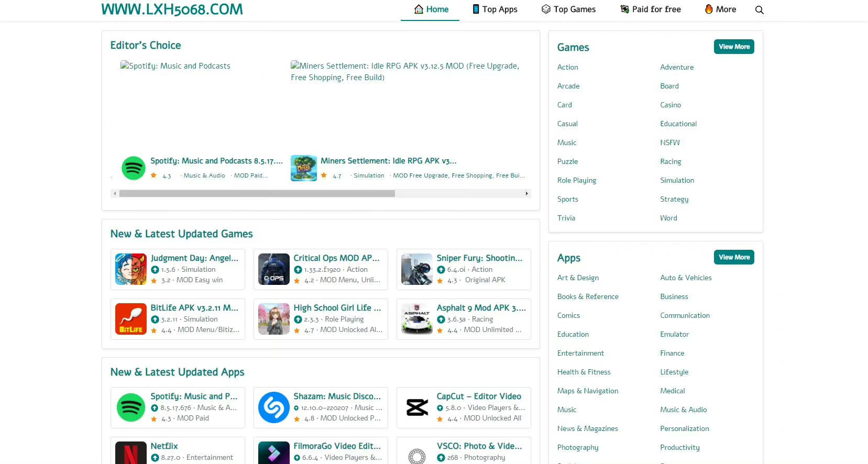Open the Productivity apps category
This screenshot has height=464, width=868.
(x=680, y=447)
